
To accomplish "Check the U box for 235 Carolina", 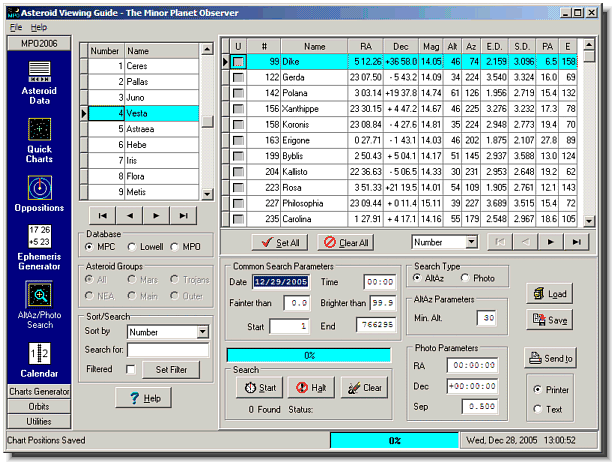I will point(238,219).
